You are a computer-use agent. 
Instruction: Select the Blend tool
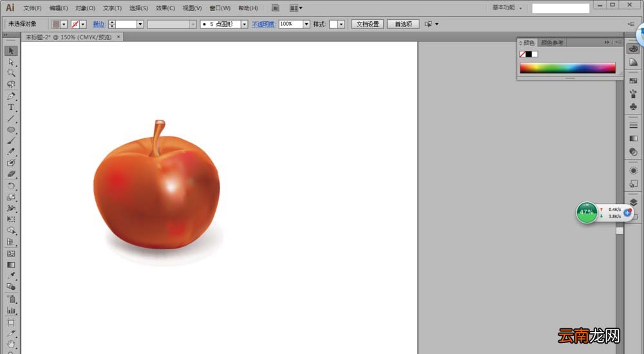tap(11, 286)
